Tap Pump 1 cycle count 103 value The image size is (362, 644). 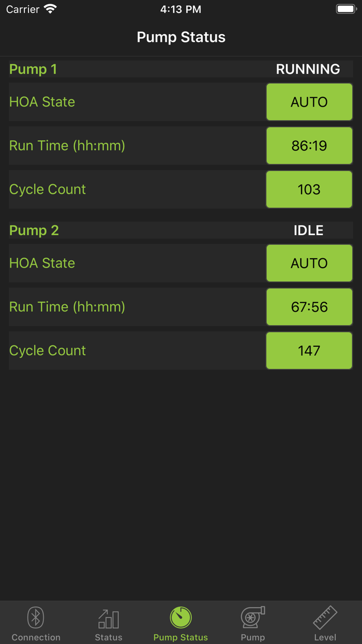pos(309,189)
